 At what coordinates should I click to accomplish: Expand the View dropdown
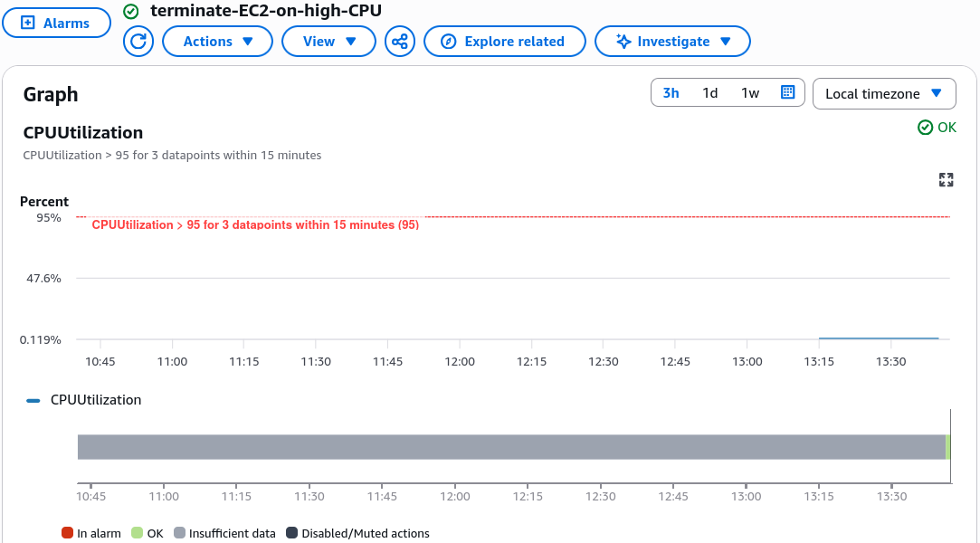click(328, 42)
